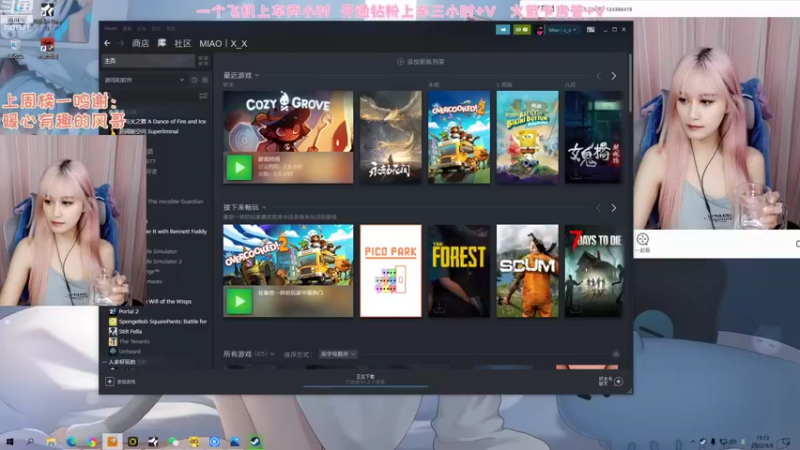Open the eagle artwork game cover

tap(390, 137)
